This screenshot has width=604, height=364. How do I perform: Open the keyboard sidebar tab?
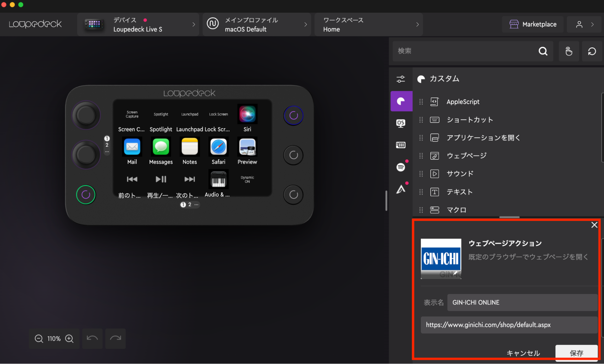[x=401, y=145]
